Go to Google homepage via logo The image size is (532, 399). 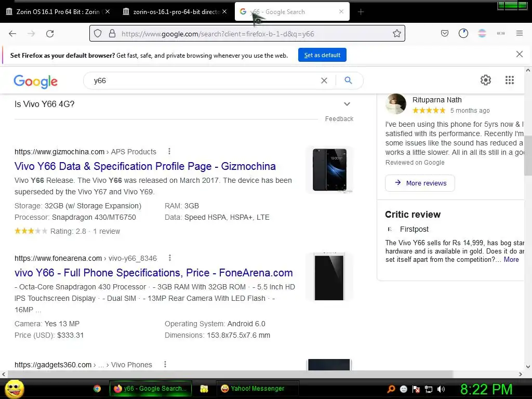(36, 82)
